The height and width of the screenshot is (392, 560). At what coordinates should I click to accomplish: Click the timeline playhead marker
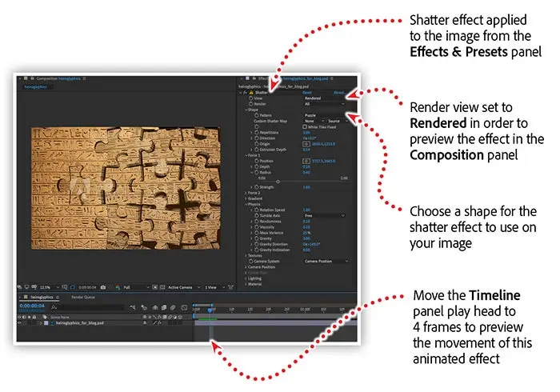click(210, 310)
